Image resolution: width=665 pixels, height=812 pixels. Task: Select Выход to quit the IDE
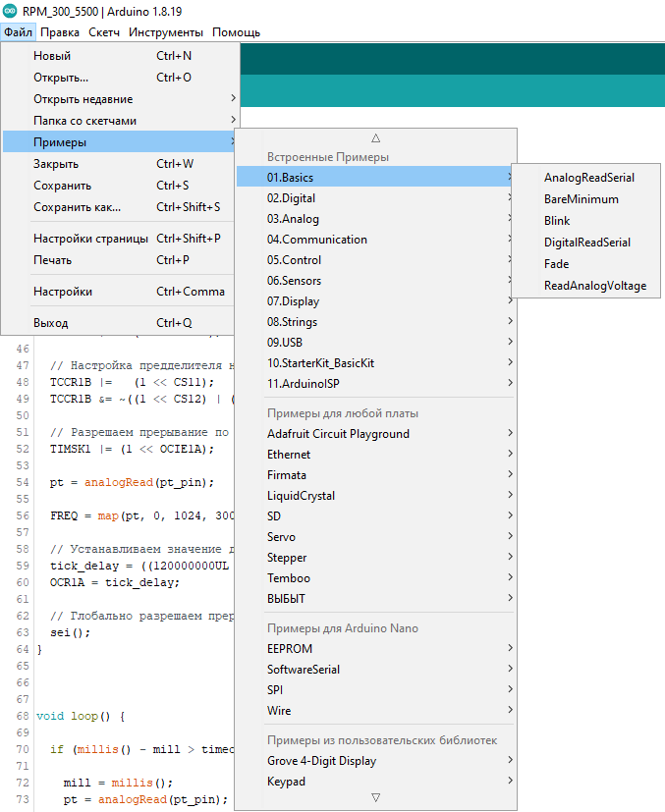(x=51, y=323)
